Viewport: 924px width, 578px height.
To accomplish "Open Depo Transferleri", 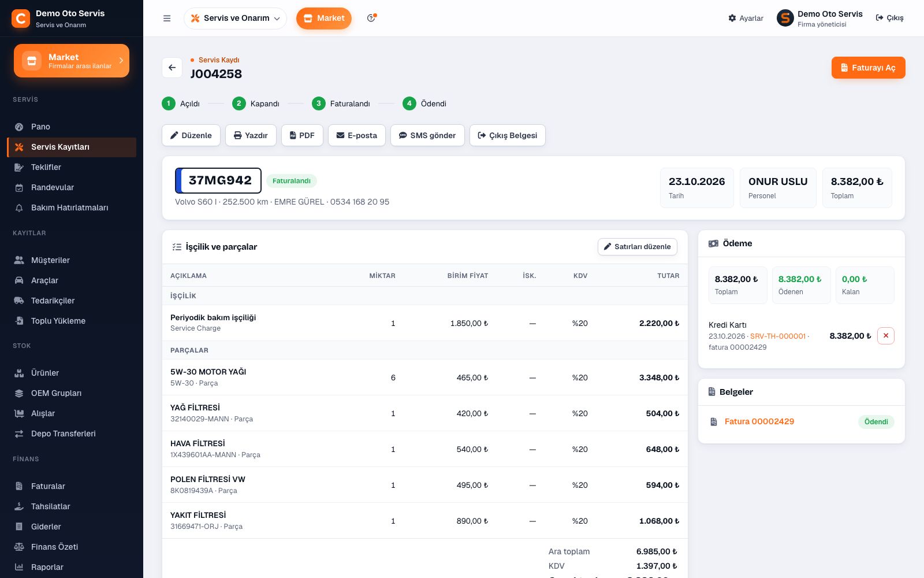I will click(72, 433).
